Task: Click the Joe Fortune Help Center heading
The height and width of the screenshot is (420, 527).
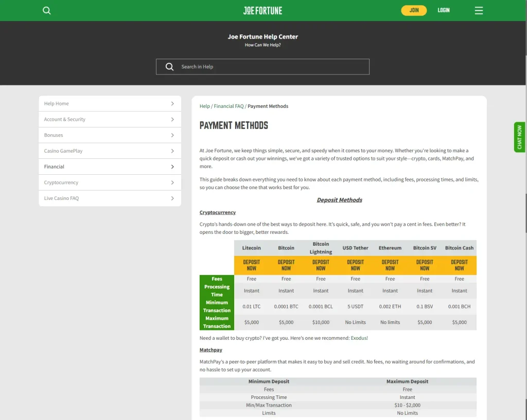Action: [263, 36]
